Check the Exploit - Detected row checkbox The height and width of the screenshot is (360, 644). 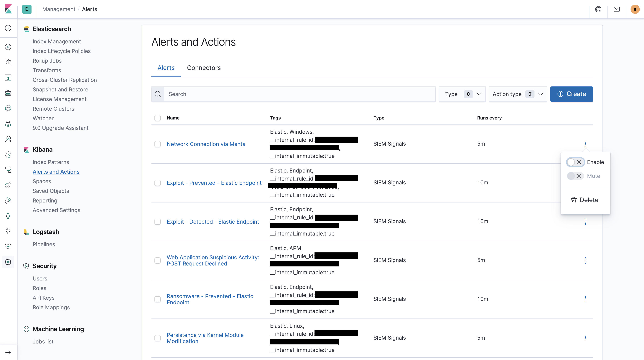coord(158,222)
